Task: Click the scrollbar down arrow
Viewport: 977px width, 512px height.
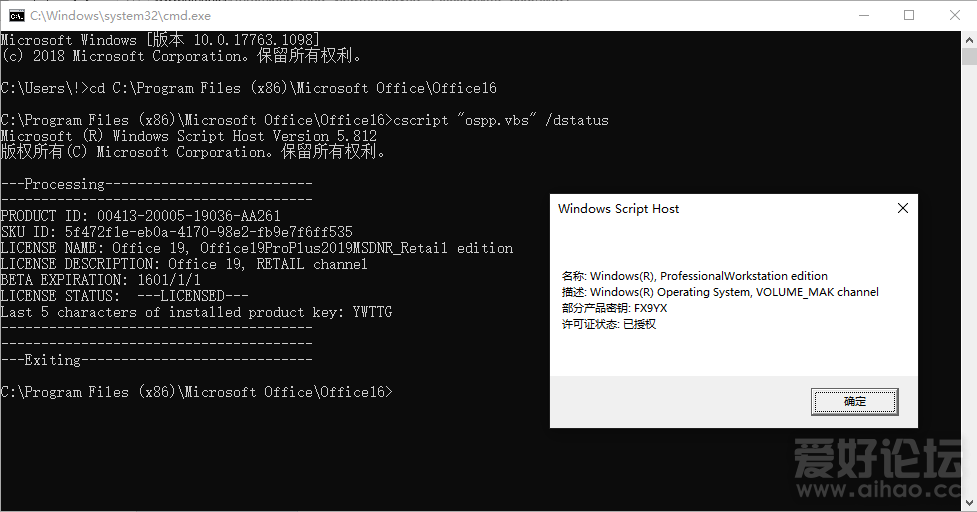Action: click(x=968, y=503)
